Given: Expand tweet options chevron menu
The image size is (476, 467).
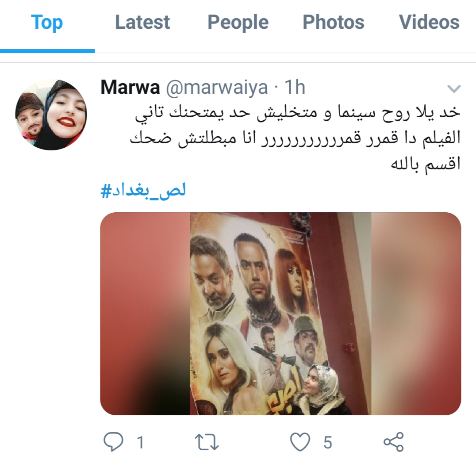Looking at the screenshot, I should pyautogui.click(x=454, y=88).
